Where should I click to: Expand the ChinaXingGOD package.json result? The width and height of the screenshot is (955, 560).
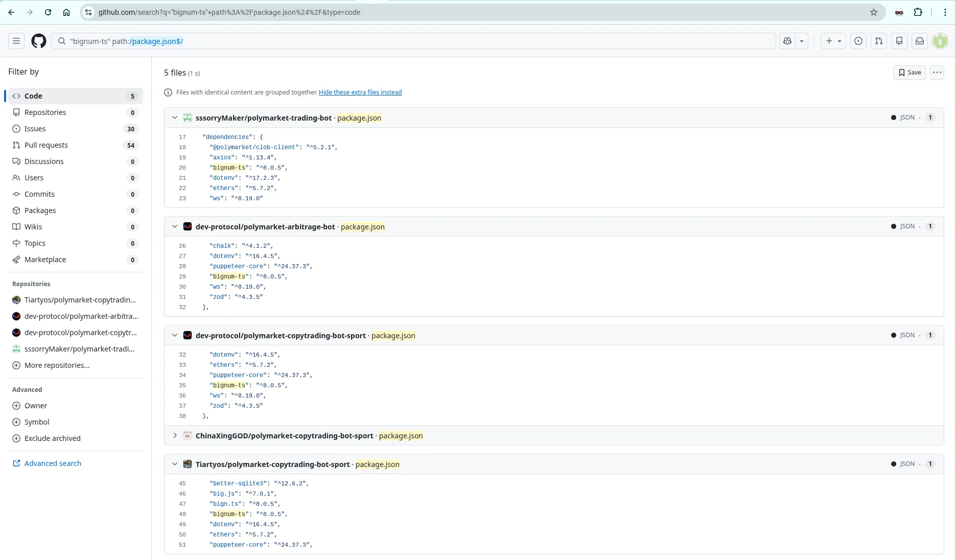tap(175, 435)
